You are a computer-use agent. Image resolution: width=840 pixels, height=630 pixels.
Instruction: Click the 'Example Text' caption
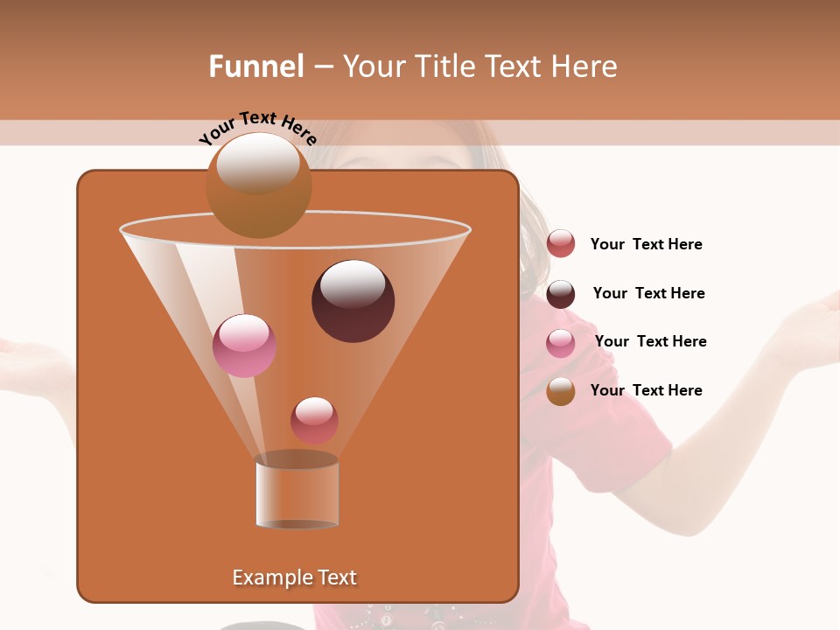(x=295, y=577)
